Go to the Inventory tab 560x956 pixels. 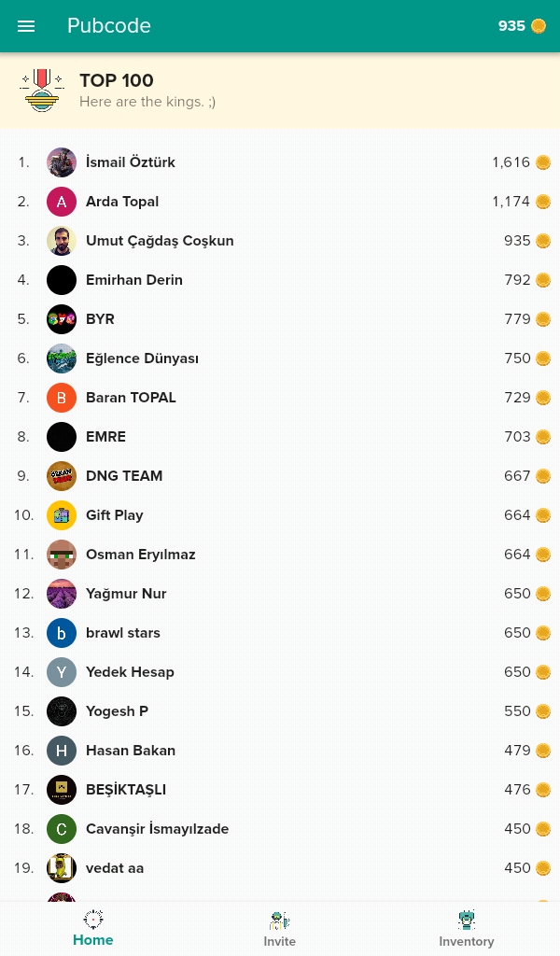point(466,929)
